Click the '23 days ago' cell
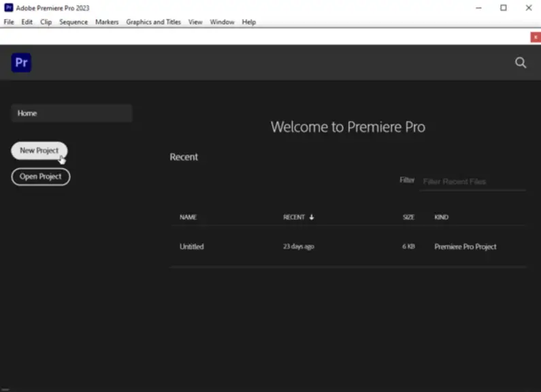This screenshot has width=541, height=392. click(x=299, y=246)
